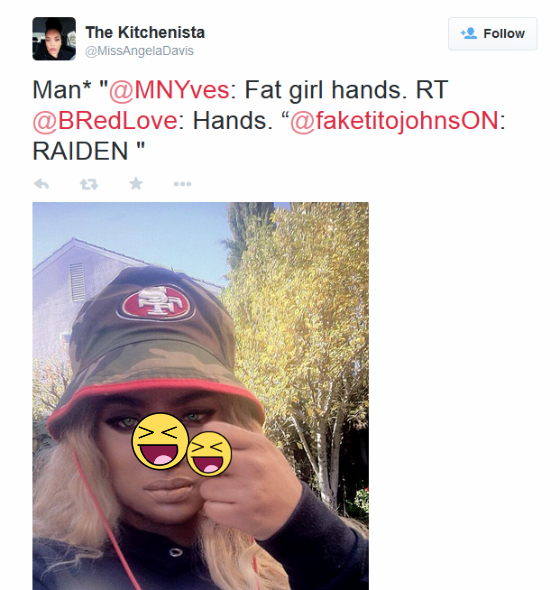Click the add-person icon in Follow button
This screenshot has height=590, width=560.
pyautogui.click(x=469, y=33)
